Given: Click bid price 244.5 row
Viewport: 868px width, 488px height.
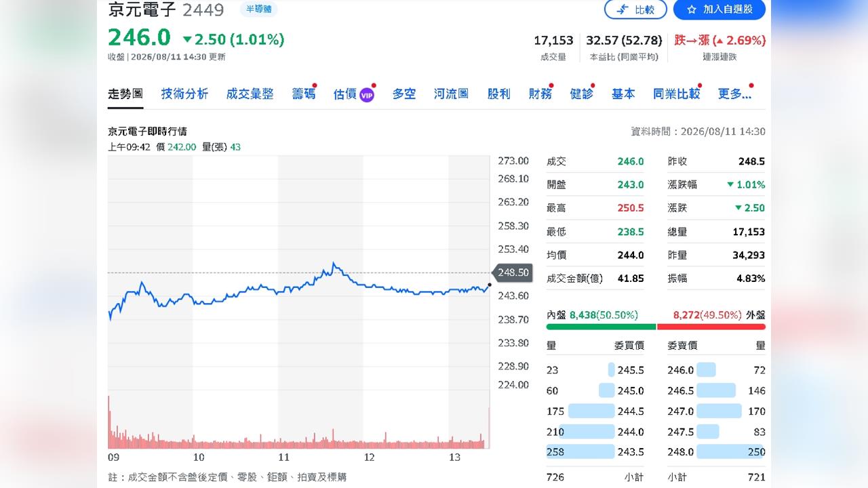Looking at the screenshot, I should coord(595,411).
